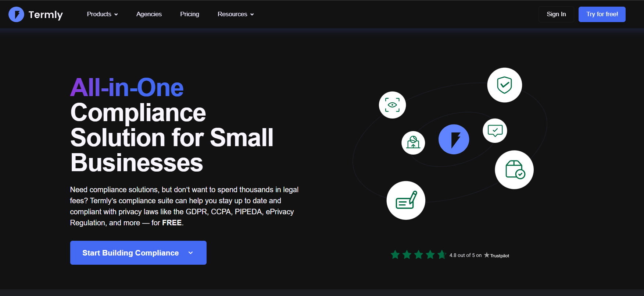
Task: Go to the Agencies page
Action: [149, 14]
